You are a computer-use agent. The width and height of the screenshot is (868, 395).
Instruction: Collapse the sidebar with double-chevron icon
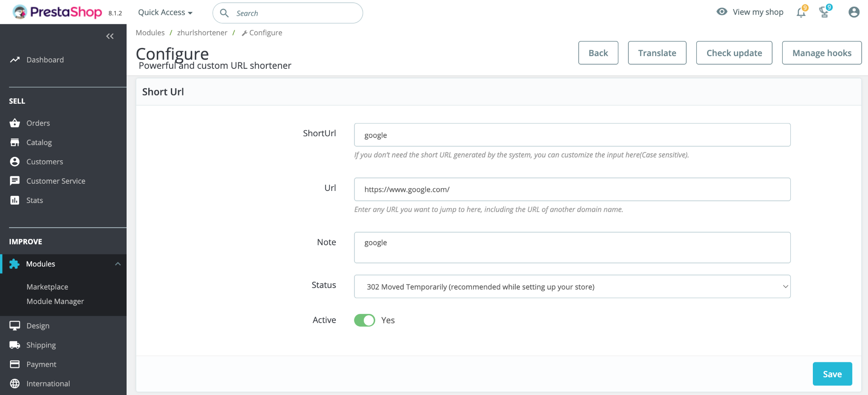point(110,36)
